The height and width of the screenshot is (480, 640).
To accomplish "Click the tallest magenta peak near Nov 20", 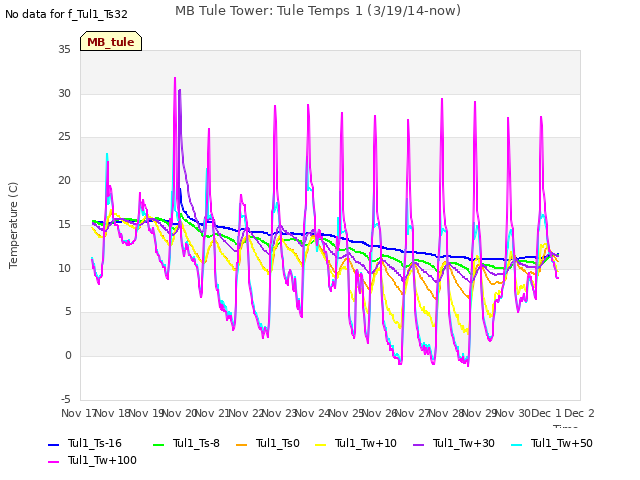I will pos(175,78).
